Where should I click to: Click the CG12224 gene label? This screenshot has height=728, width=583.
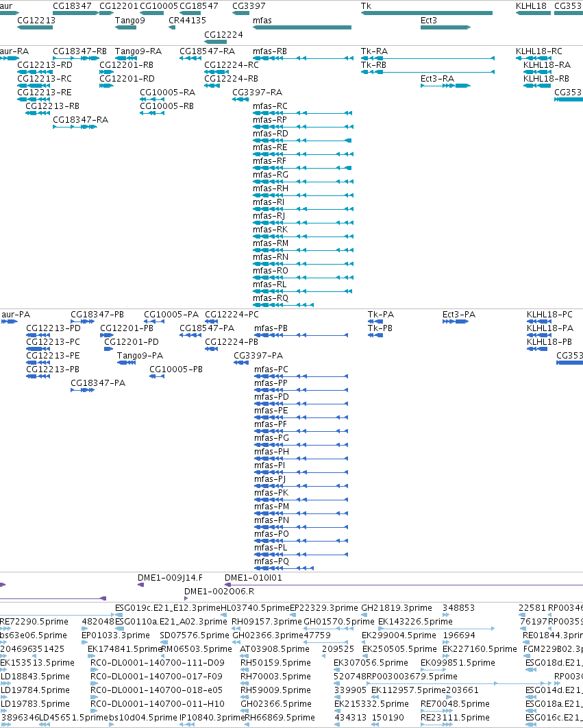tap(223, 35)
